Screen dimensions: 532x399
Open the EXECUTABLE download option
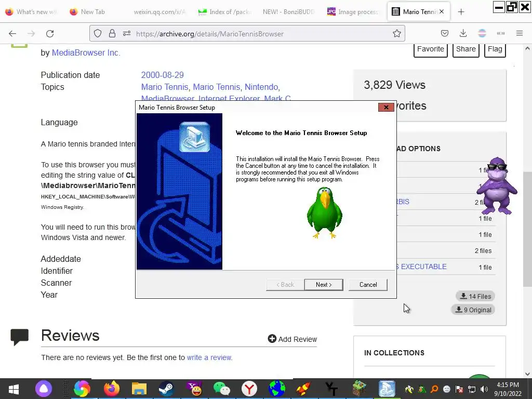coord(423,267)
